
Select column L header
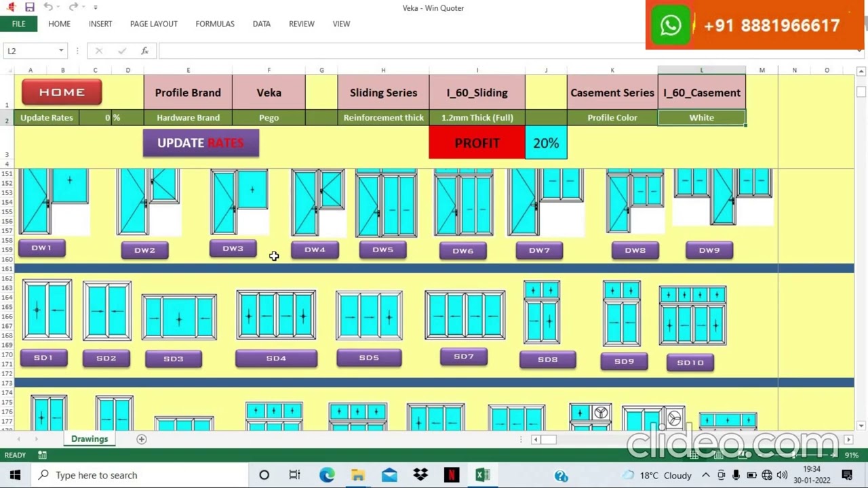click(702, 70)
